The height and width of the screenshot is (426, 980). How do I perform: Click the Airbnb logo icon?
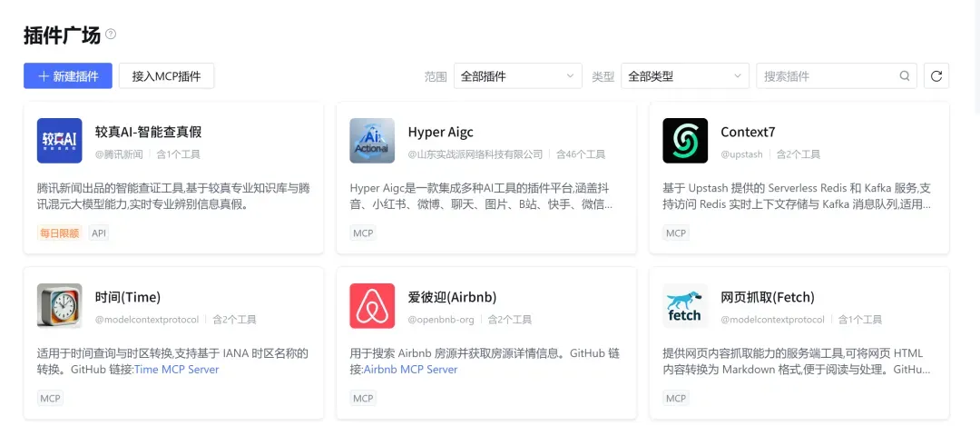click(372, 306)
